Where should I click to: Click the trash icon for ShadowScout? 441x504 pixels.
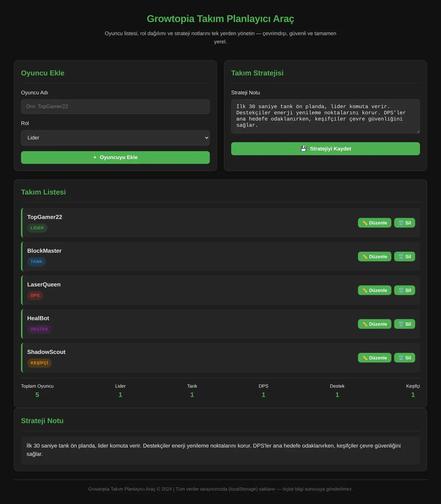(401, 358)
